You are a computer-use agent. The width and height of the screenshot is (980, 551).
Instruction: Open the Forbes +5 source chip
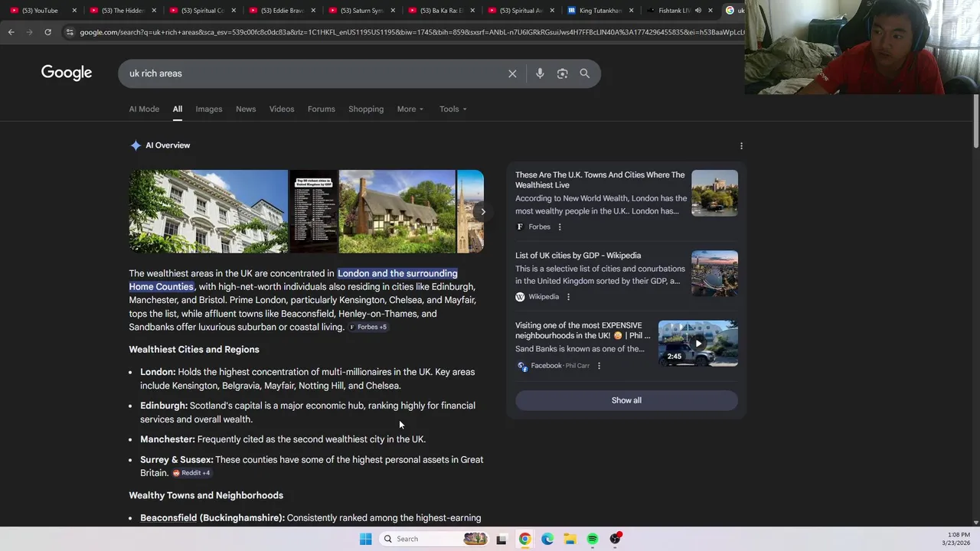pos(369,328)
